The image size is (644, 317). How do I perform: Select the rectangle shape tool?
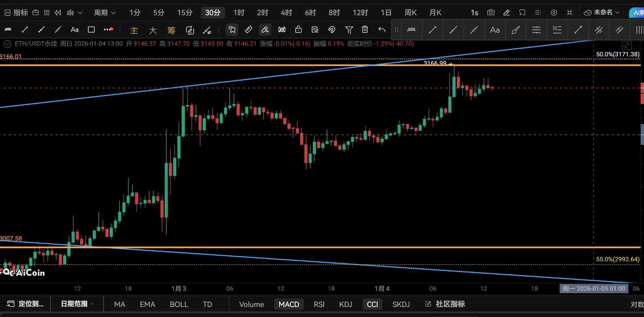[91, 30]
